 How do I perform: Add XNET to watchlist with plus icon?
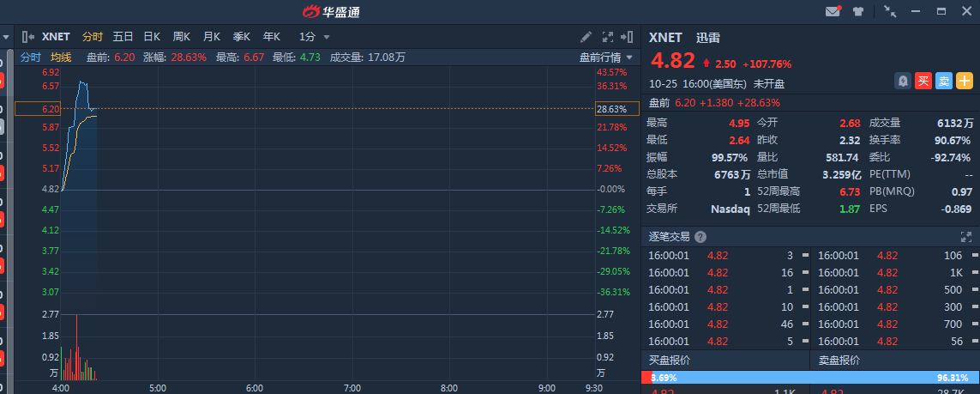pyautogui.click(x=965, y=81)
